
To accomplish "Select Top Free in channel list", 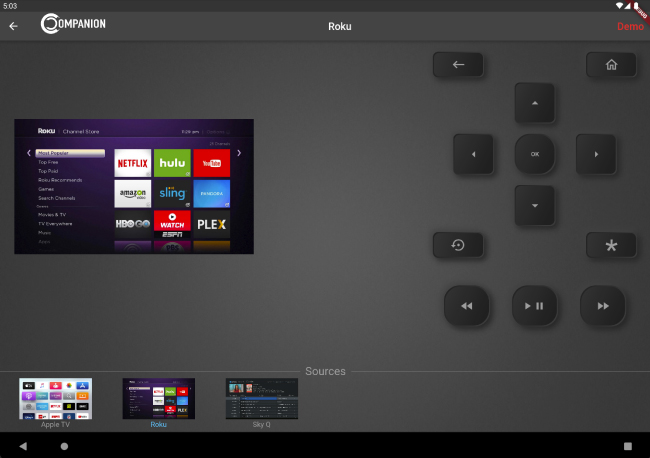I will (48, 162).
